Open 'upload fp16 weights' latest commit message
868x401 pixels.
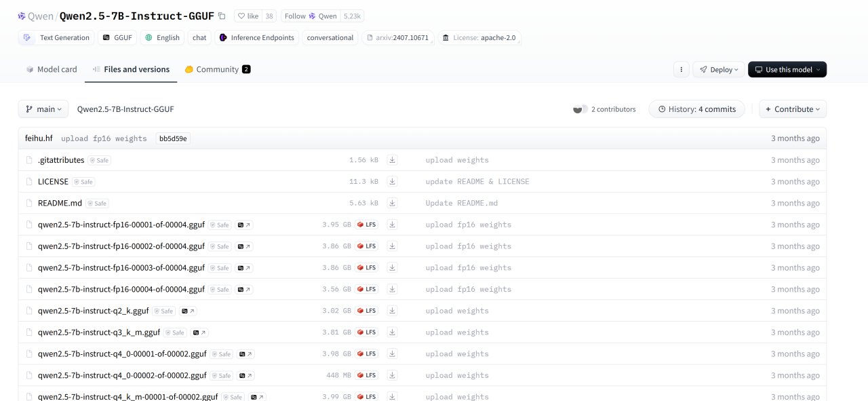[104, 138]
